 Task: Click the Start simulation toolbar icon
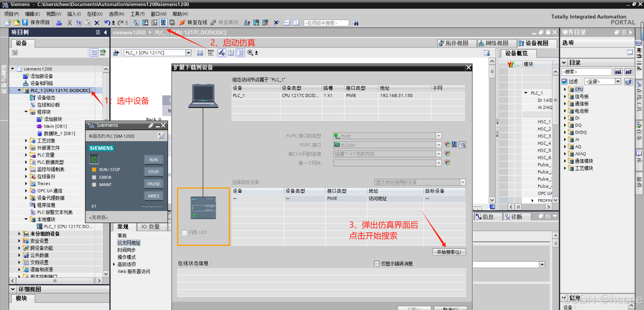point(163,23)
